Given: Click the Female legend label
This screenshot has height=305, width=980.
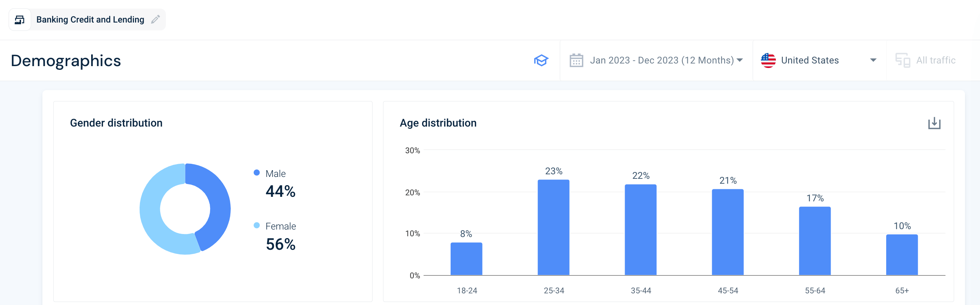Looking at the screenshot, I should 280,226.
